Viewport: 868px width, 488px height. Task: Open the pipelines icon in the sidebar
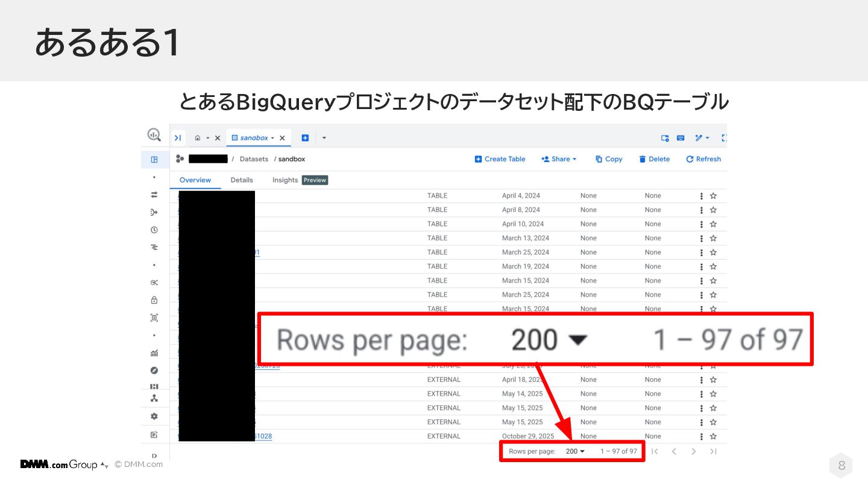154,212
